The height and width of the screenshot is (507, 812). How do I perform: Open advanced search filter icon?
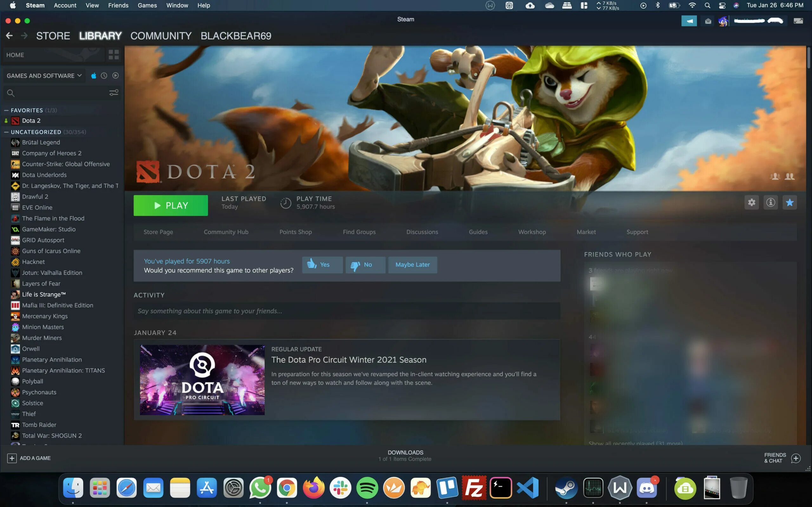click(x=114, y=93)
